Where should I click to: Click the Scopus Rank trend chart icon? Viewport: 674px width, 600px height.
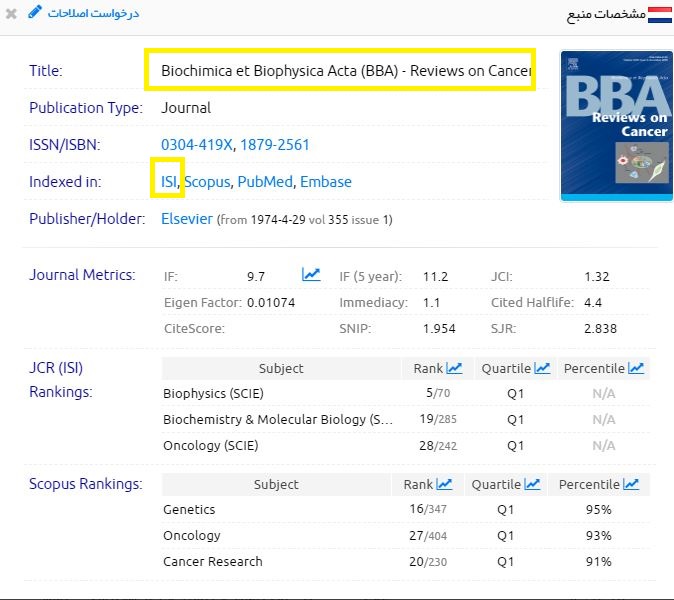(444, 484)
